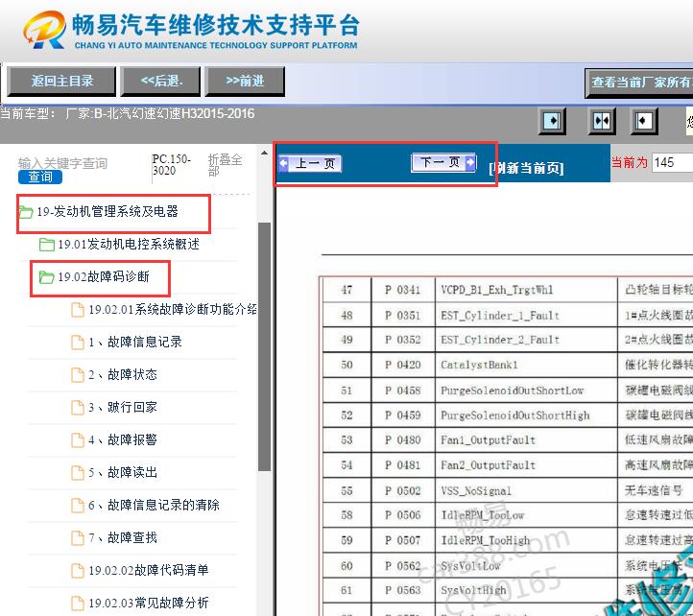The height and width of the screenshot is (616, 693).
Task: Open 4、故障报警 item
Action: (123, 440)
